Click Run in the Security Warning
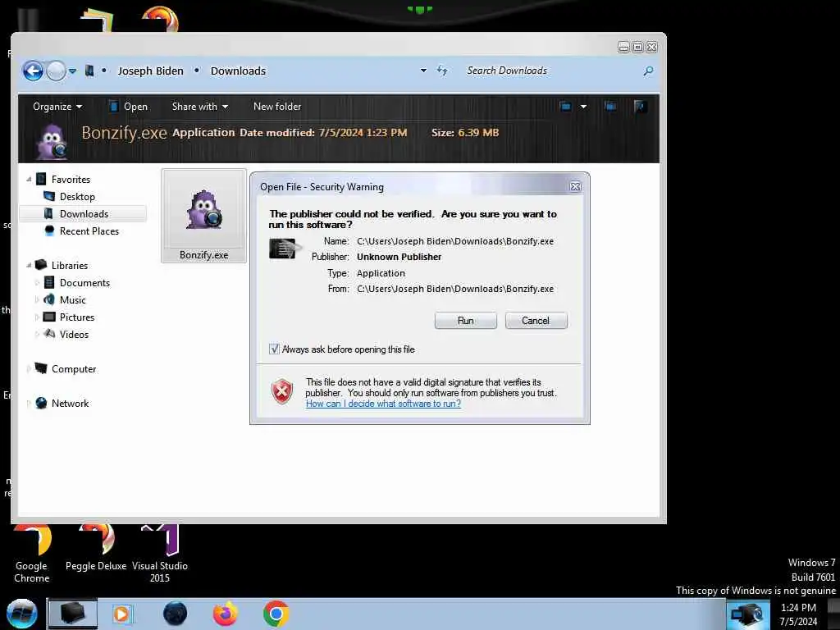Viewport: 840px width, 630px height. pos(466,321)
